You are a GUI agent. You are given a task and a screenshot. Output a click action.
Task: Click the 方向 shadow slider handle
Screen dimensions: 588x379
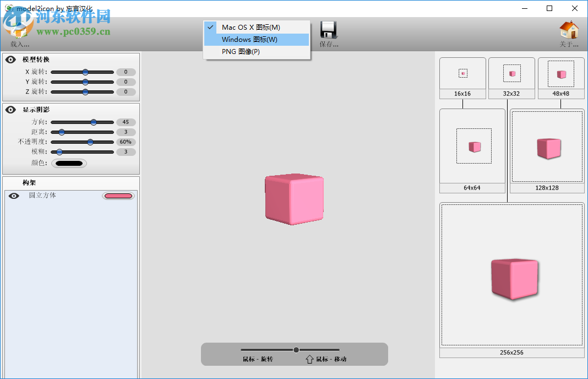pos(94,122)
